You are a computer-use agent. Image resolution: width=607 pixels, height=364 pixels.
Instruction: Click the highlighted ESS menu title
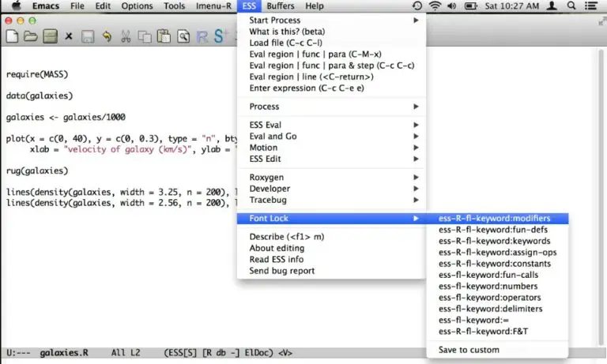pyautogui.click(x=249, y=6)
